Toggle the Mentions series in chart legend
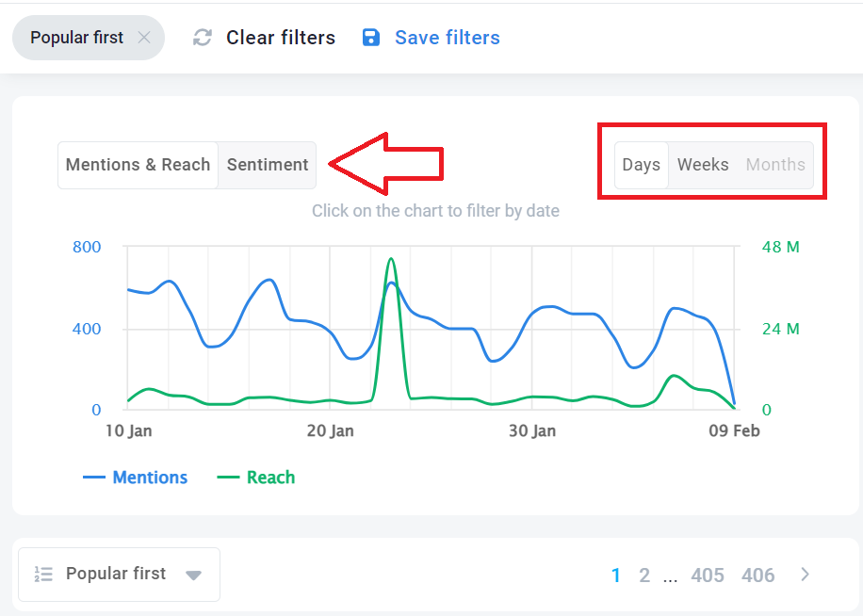This screenshot has width=863, height=616. [x=136, y=477]
